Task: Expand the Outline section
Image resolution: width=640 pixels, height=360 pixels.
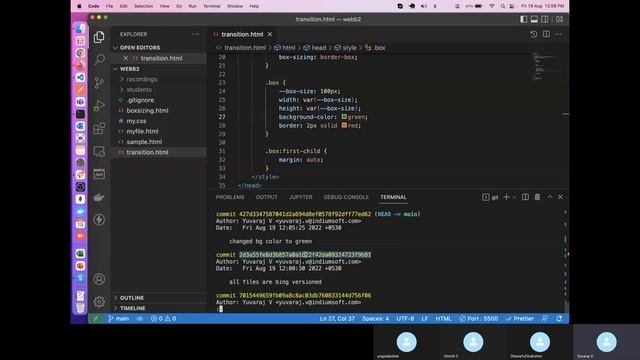Action: [x=131, y=298]
